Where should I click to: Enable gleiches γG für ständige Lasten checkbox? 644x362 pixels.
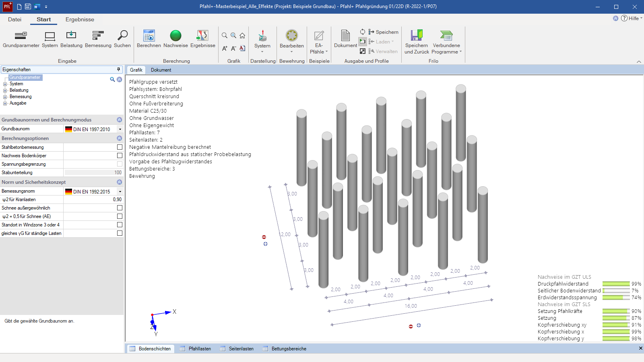tap(120, 233)
